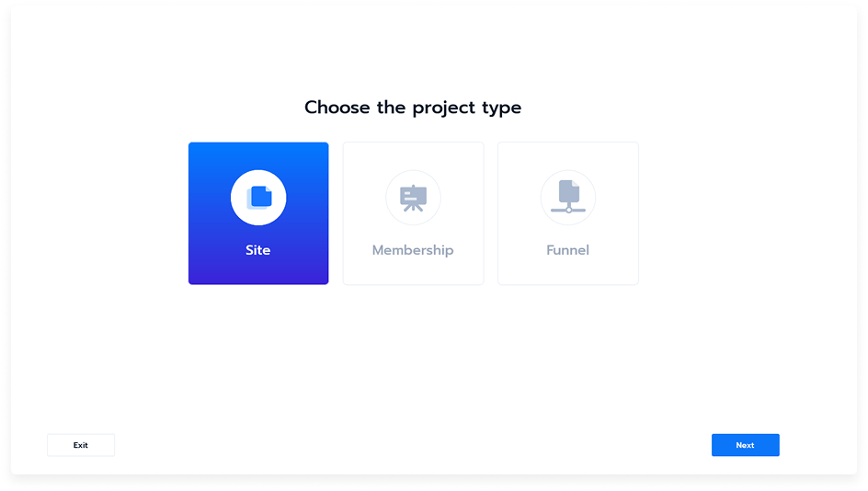Click the top area of the Funnel card
Screen dimensions: 868x491
(x=567, y=154)
